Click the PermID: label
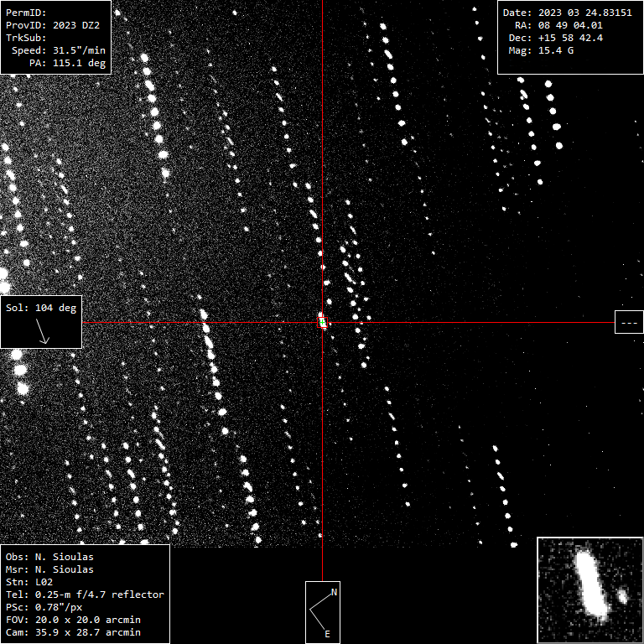The width and height of the screenshot is (644, 644). [26, 13]
